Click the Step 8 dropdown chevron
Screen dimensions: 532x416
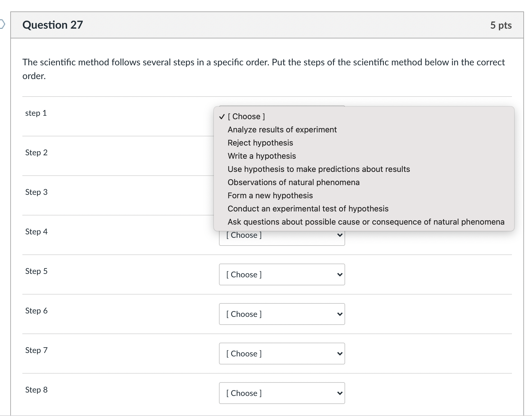tap(339, 393)
